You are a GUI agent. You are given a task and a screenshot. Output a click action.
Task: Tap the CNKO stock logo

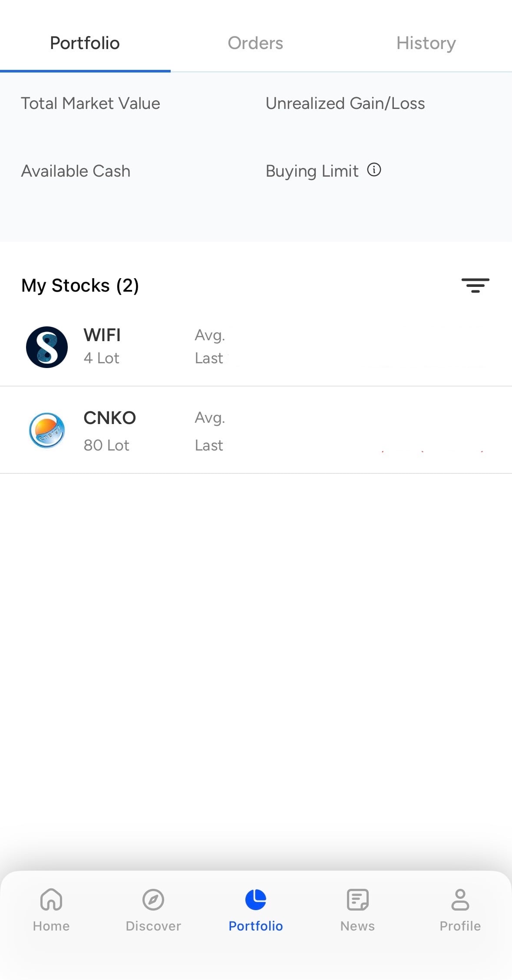point(47,430)
